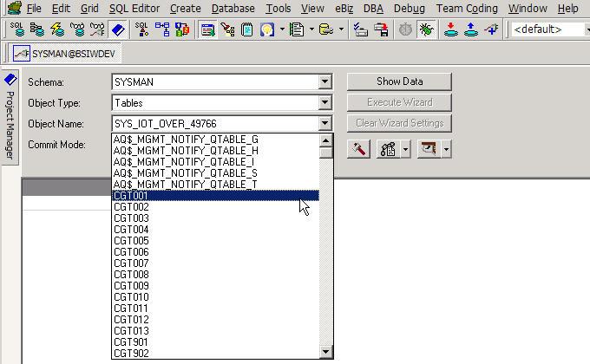Collapse the Object Name dropdown arrow
Viewport: 590px width, 364px height.
point(324,123)
